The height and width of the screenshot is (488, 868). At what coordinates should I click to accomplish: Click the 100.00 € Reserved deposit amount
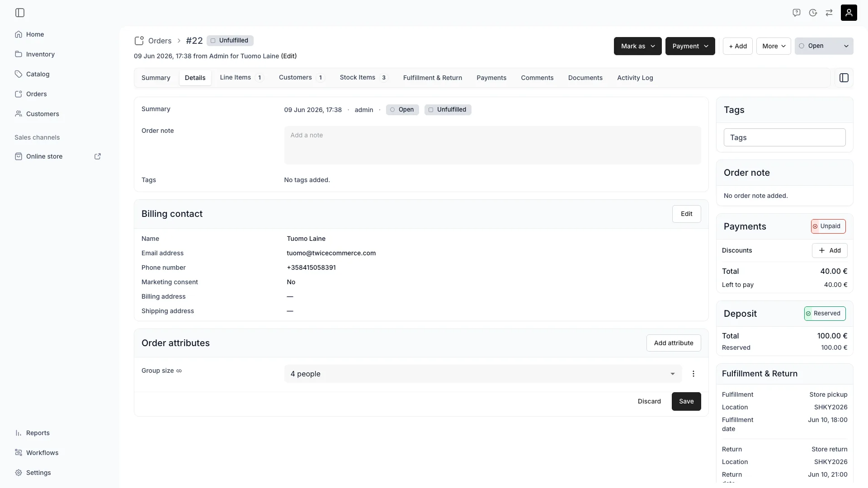point(834,347)
